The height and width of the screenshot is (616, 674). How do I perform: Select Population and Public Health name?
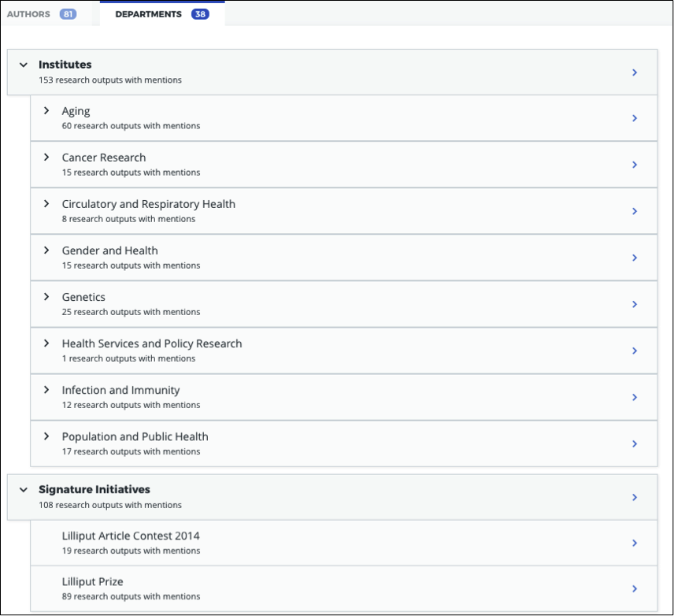click(135, 436)
